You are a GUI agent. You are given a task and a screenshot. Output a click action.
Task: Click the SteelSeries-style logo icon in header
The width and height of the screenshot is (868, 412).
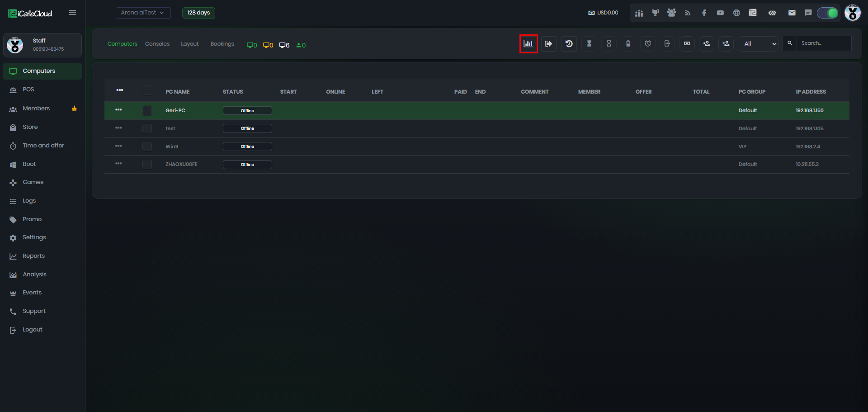(x=772, y=13)
